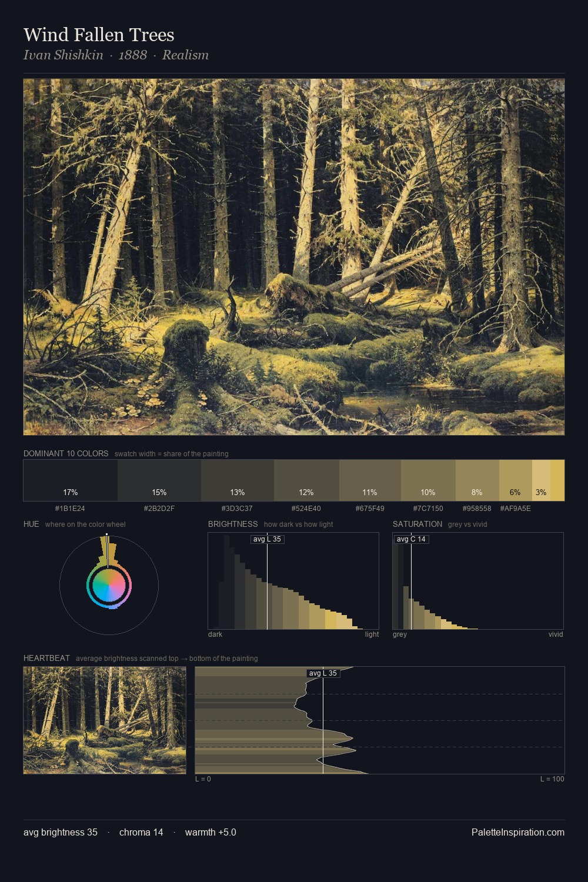This screenshot has height=882, width=588.
Task: Click the Wind Fallen Trees main painting
Action: click(x=294, y=257)
